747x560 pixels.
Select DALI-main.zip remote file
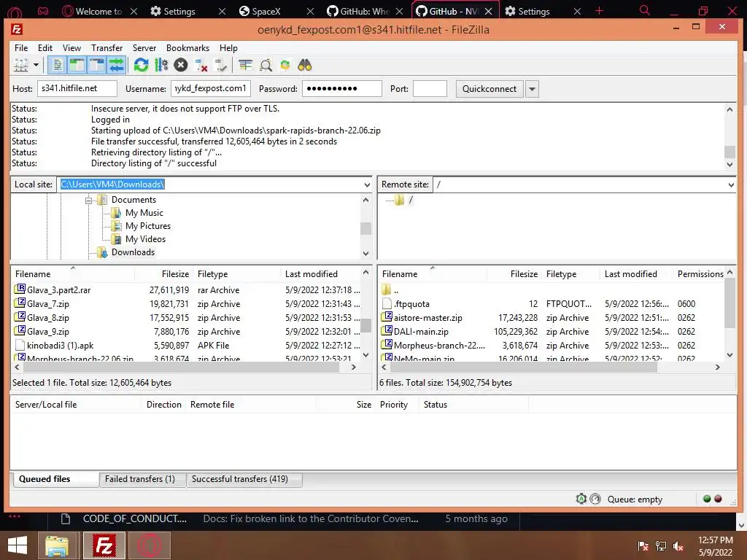click(x=421, y=332)
